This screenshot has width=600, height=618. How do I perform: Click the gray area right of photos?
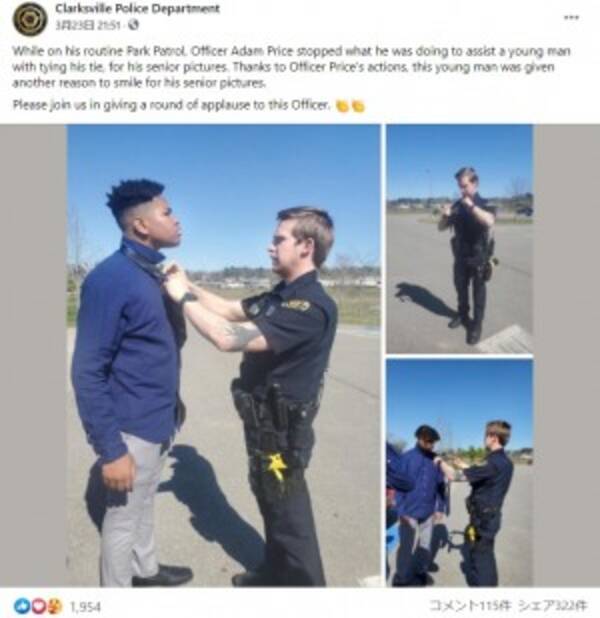point(566,355)
